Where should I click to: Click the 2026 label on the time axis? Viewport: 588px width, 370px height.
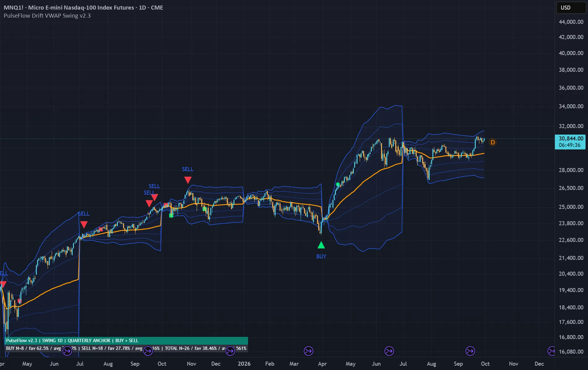[x=244, y=364]
